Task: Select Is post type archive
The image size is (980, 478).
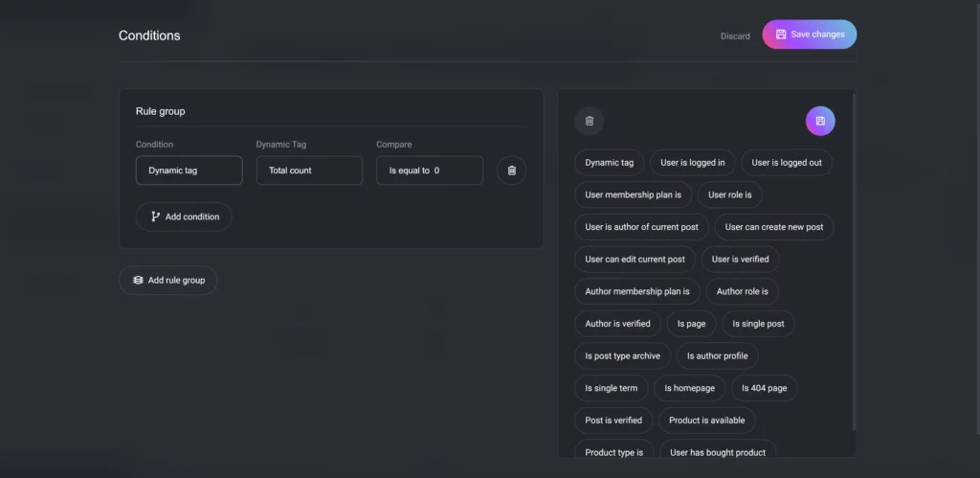Action: coord(622,356)
